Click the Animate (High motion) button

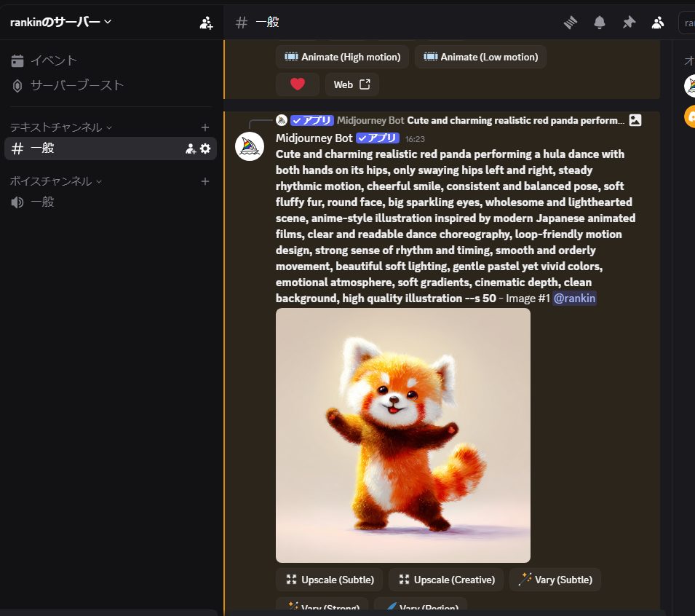click(342, 57)
